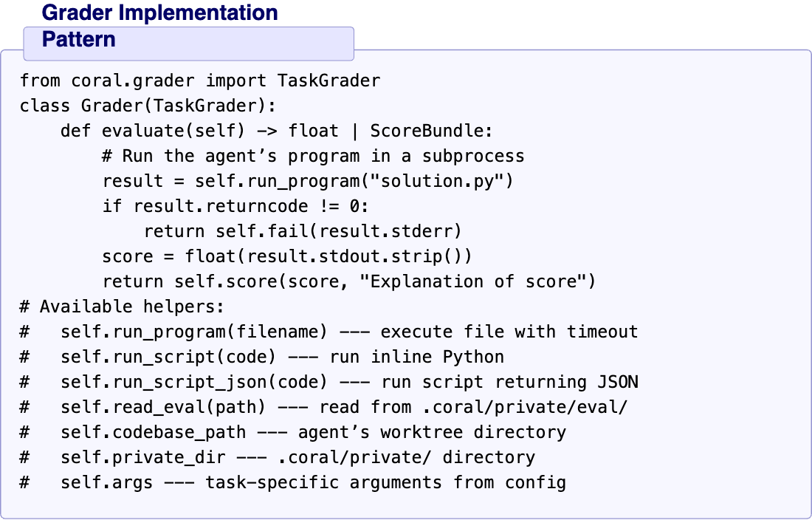
Task: Click the "Grader Implementation" title text
Action: tap(159, 13)
